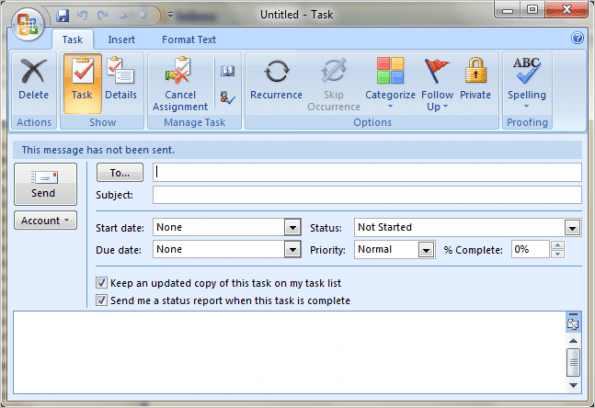Expand the Status dropdown list
595x408 pixels.
pos(573,228)
